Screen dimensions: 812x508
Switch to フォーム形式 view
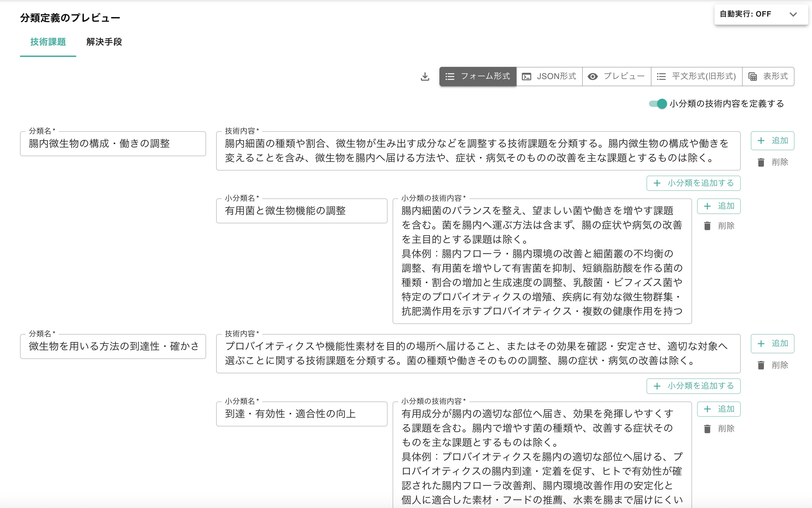[x=478, y=77]
